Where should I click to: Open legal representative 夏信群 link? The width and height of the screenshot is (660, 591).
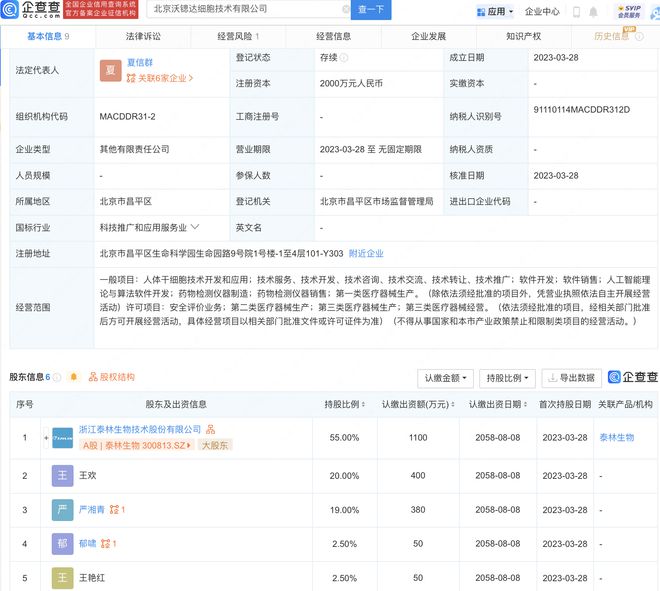140,63
